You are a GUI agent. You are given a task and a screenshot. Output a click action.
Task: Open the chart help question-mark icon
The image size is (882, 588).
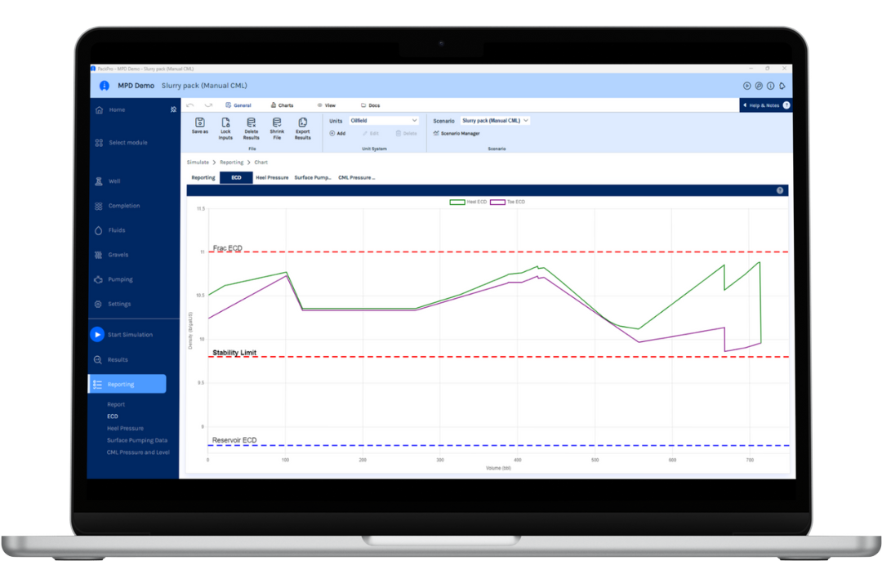coord(780,191)
